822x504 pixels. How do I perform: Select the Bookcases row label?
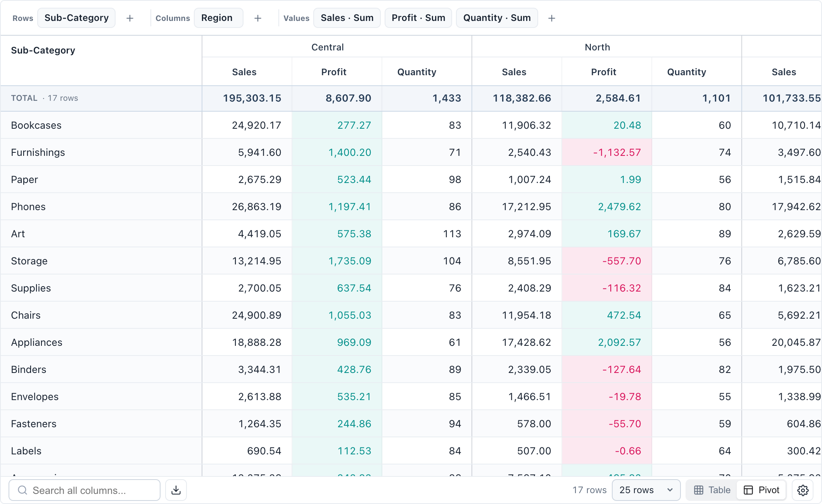36,125
